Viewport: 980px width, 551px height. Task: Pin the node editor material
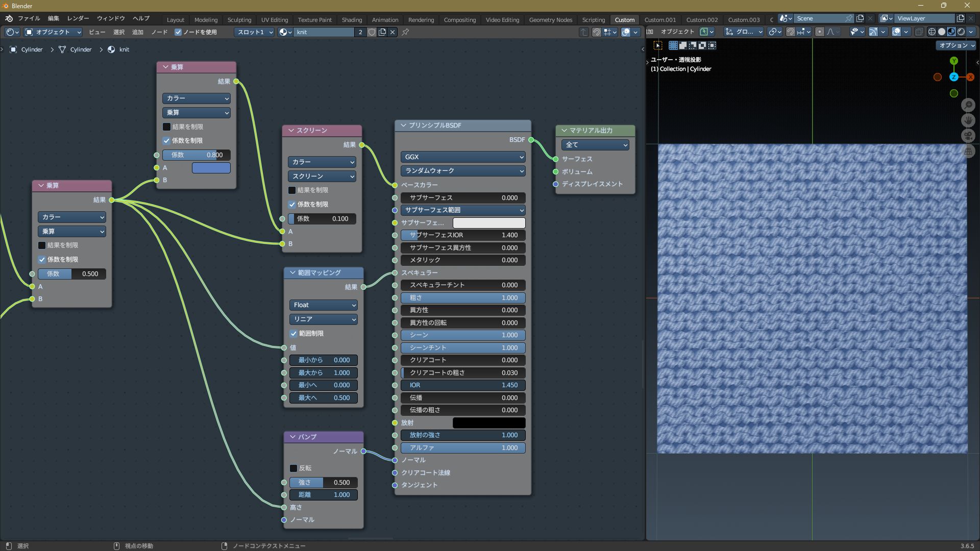[x=405, y=32]
